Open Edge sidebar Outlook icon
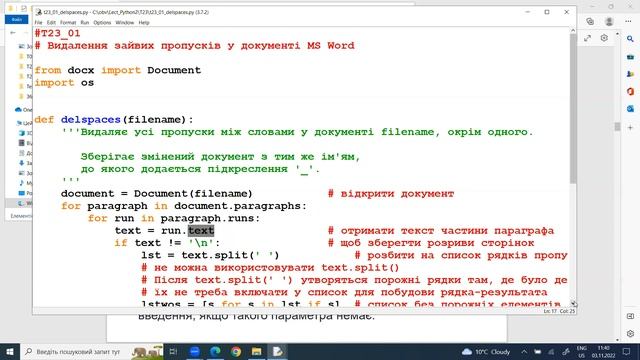 (x=630, y=109)
